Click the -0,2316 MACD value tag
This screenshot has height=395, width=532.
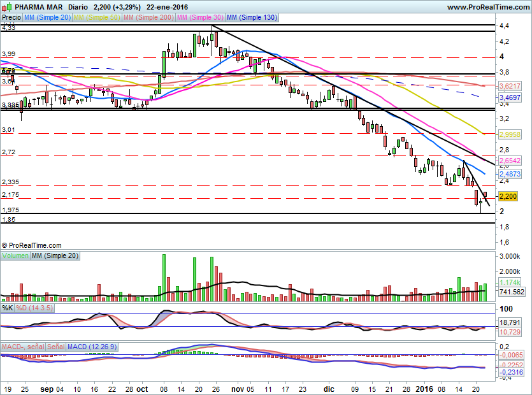tap(511, 372)
